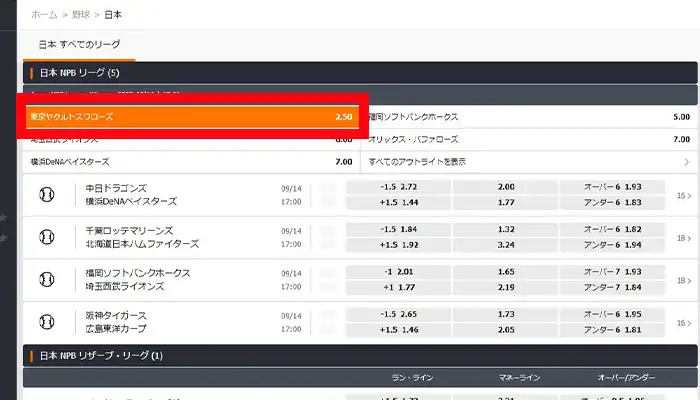Viewport: 700px width, 400px height.
Task: Open ホーム breadcrumb link
Action: click(44, 15)
